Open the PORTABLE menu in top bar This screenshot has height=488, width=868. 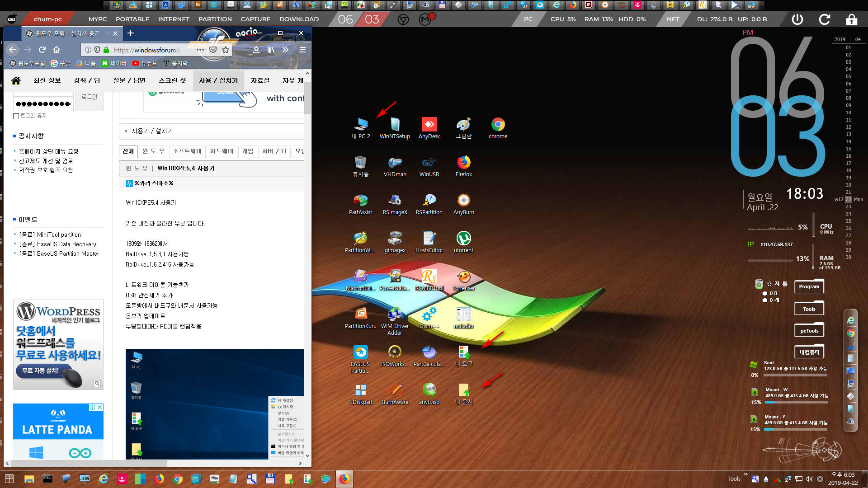point(132,19)
